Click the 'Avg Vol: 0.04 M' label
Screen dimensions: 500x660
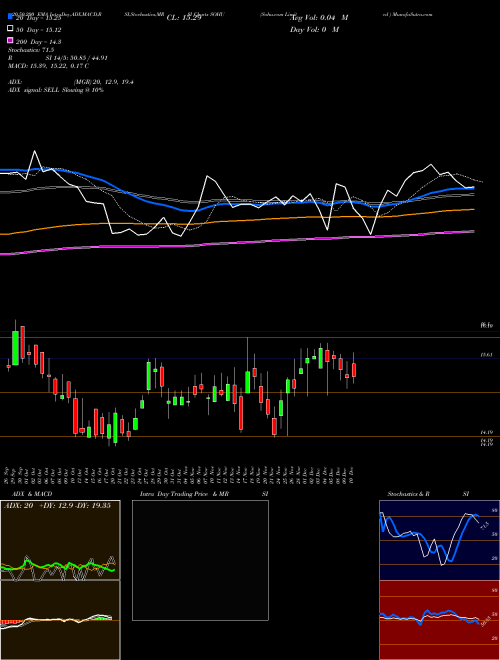coord(319,18)
